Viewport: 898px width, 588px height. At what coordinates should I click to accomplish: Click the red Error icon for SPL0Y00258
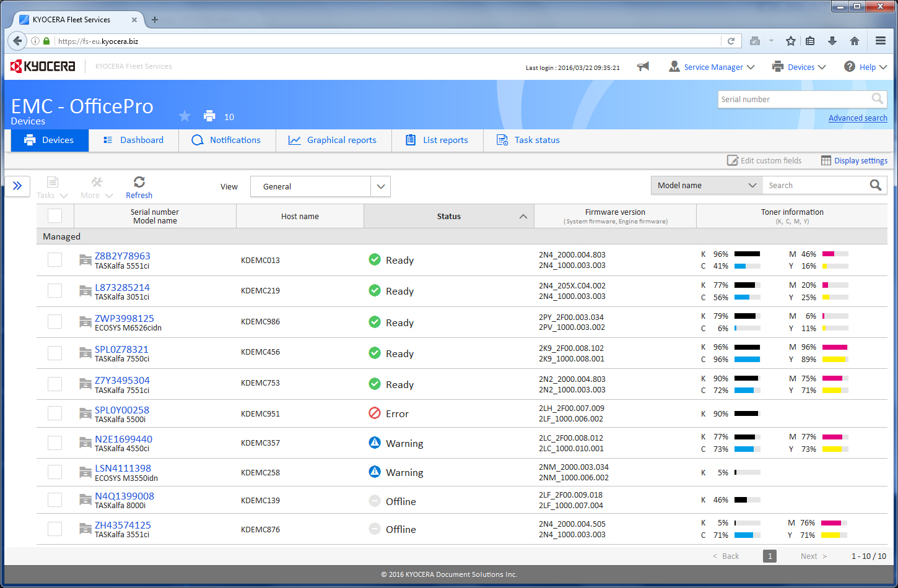[x=375, y=413]
